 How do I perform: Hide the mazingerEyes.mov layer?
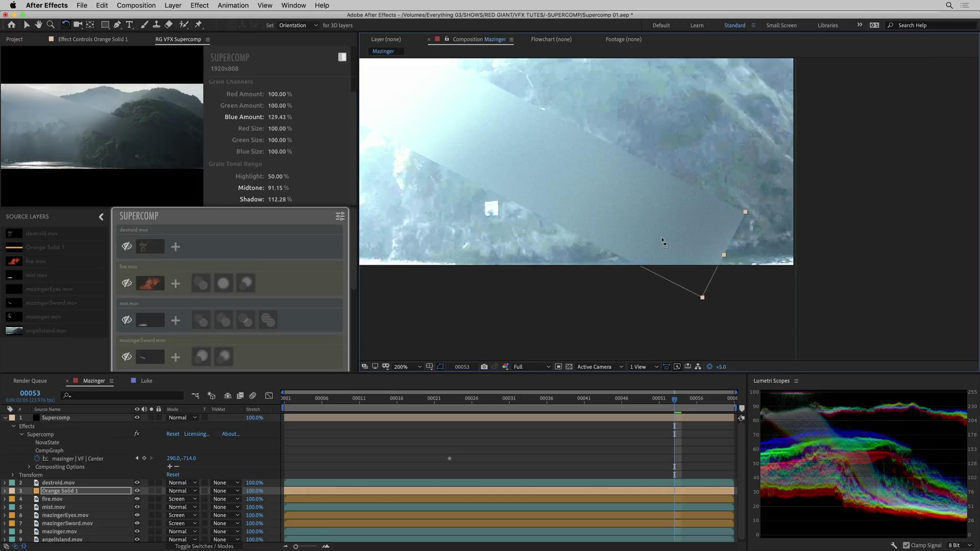(137, 515)
